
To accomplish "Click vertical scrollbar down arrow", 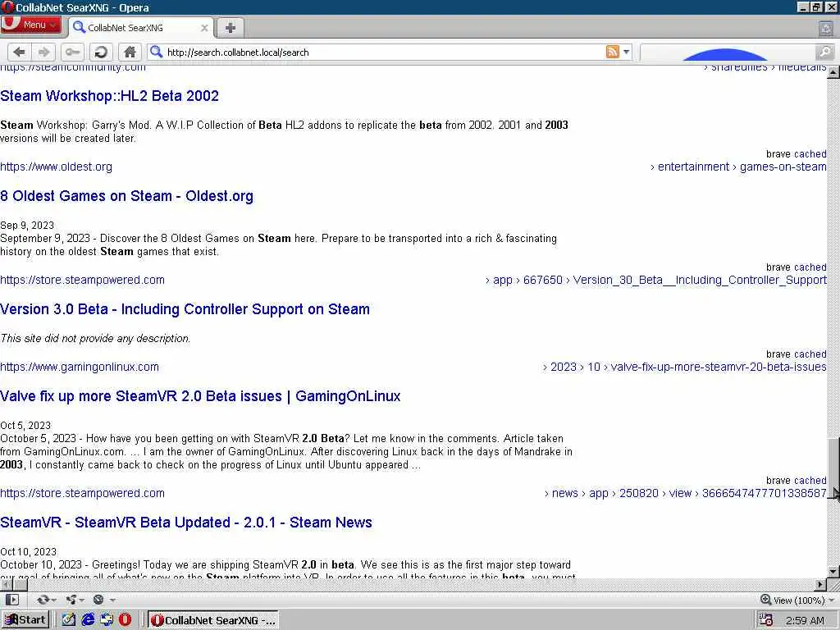I will coord(833,571).
